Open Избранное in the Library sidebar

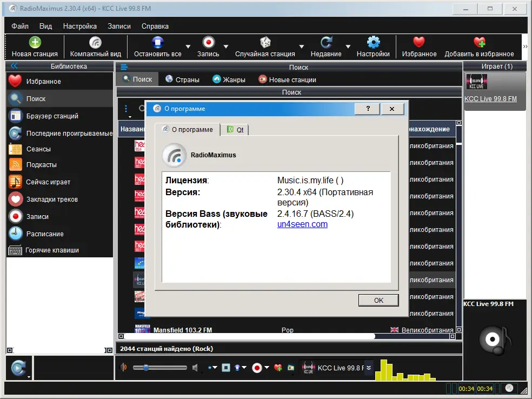(59, 82)
